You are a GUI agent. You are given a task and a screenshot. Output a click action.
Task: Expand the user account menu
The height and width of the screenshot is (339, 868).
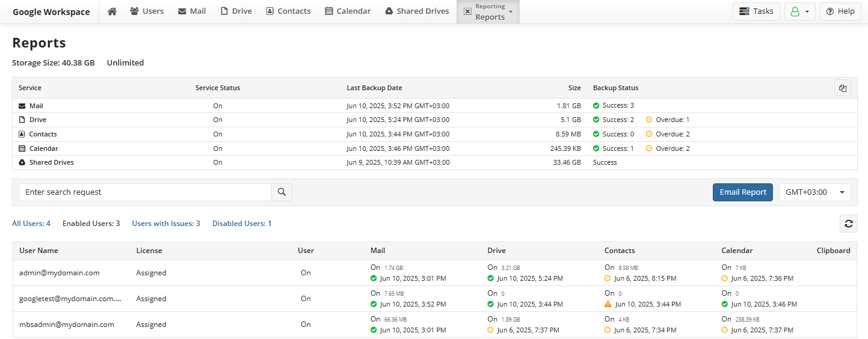(x=800, y=11)
